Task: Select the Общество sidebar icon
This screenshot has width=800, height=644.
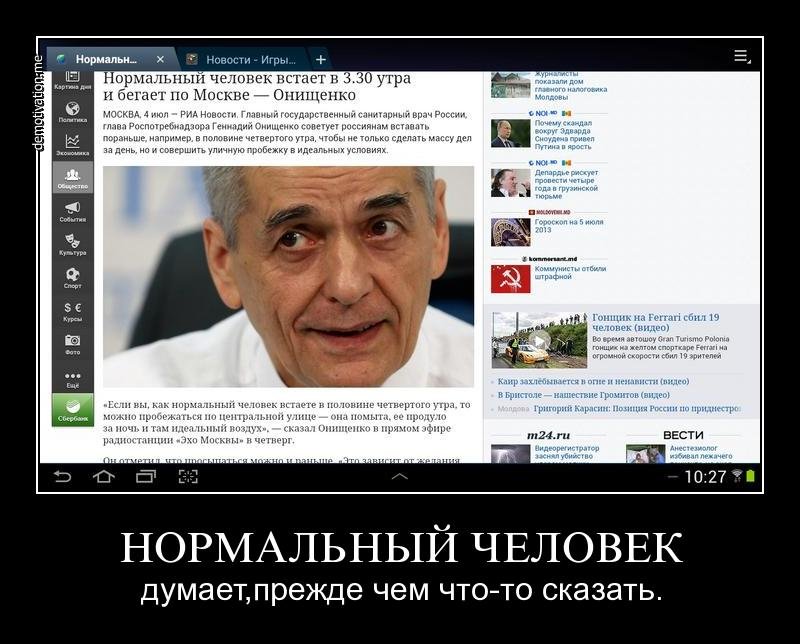Action: [x=72, y=178]
